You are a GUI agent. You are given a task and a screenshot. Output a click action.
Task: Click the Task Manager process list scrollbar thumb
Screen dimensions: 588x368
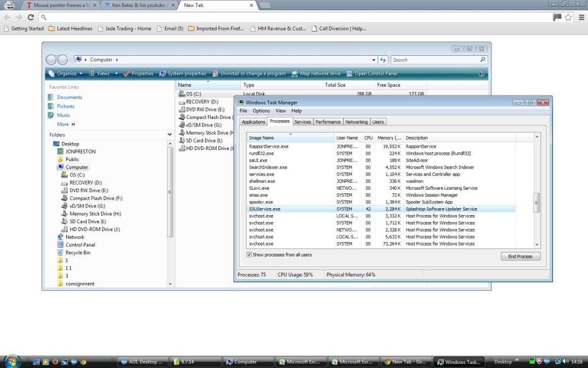click(537, 203)
